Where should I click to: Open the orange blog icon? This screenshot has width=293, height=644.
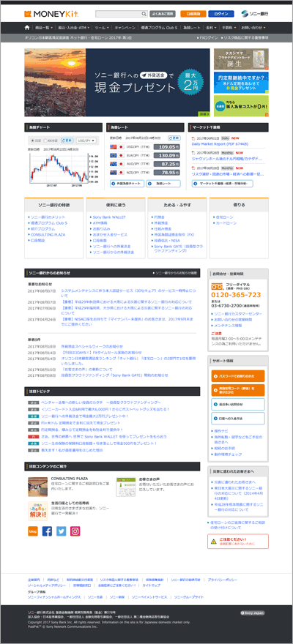click(x=33, y=531)
